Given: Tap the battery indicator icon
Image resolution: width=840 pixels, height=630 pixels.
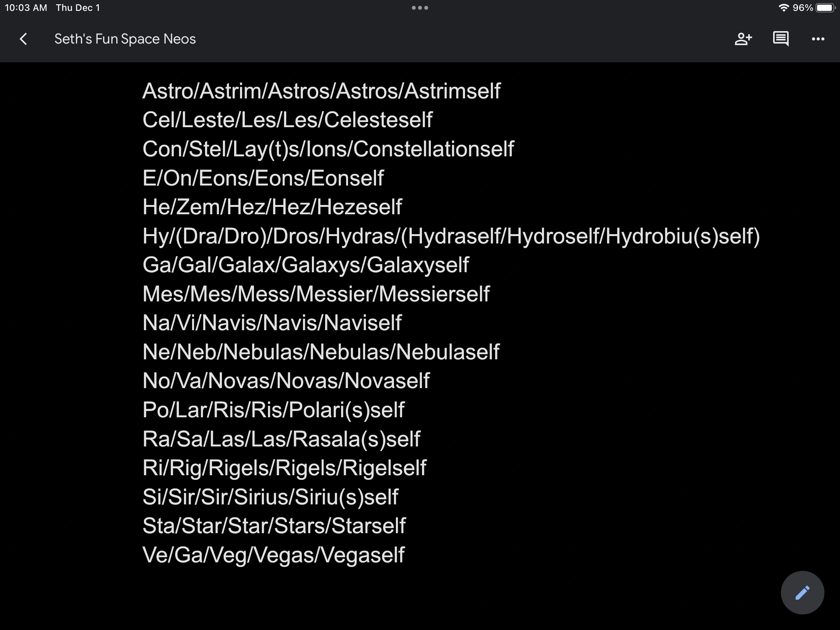Looking at the screenshot, I should pyautogui.click(x=825, y=8).
